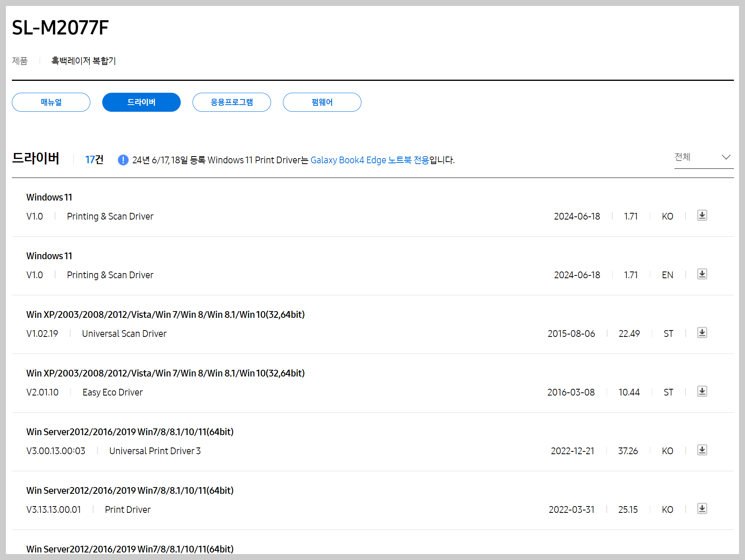This screenshot has height=560, width=745.
Task: Click the Printing & Scan Driver name in KO row
Action: [110, 216]
